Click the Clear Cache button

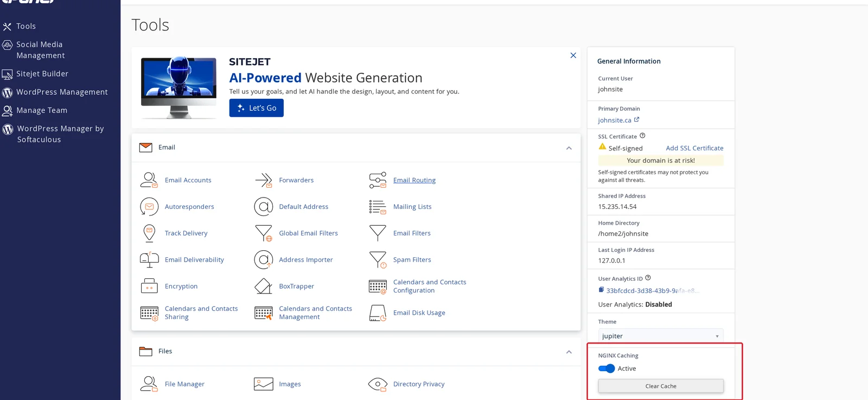661,386
